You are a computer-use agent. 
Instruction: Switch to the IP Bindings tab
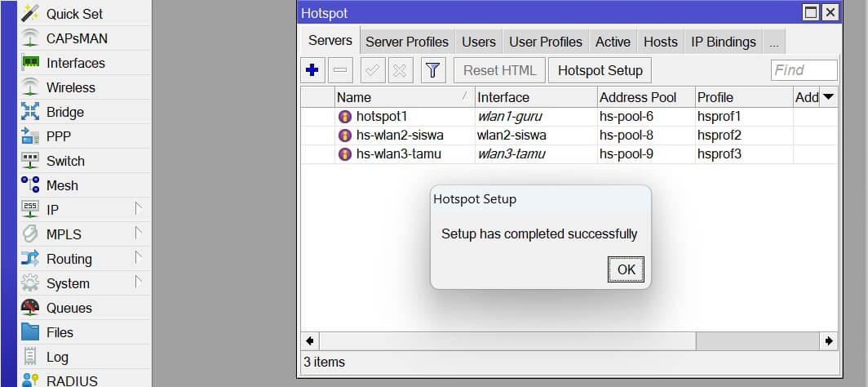723,42
